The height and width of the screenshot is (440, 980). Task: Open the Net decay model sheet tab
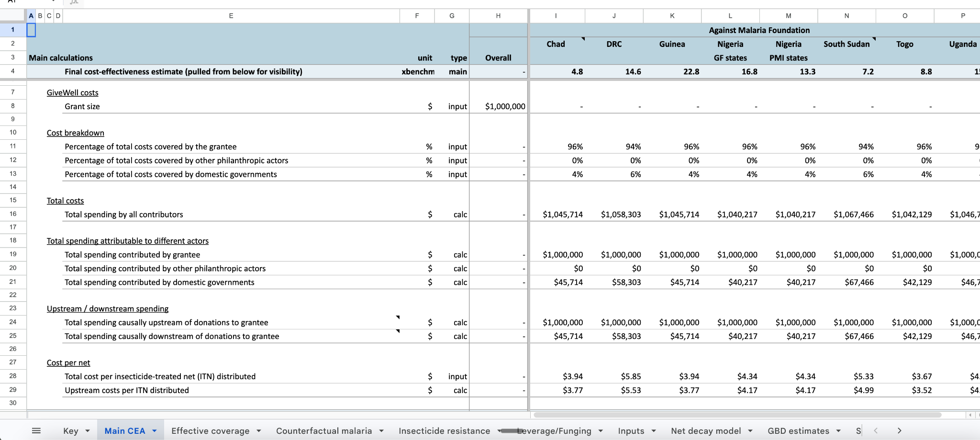point(706,431)
